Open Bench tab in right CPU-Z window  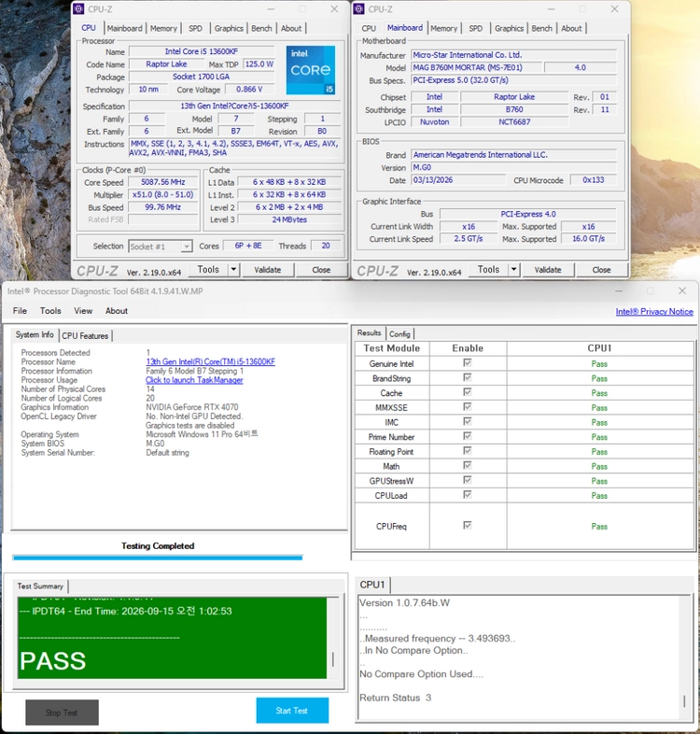coord(542,28)
